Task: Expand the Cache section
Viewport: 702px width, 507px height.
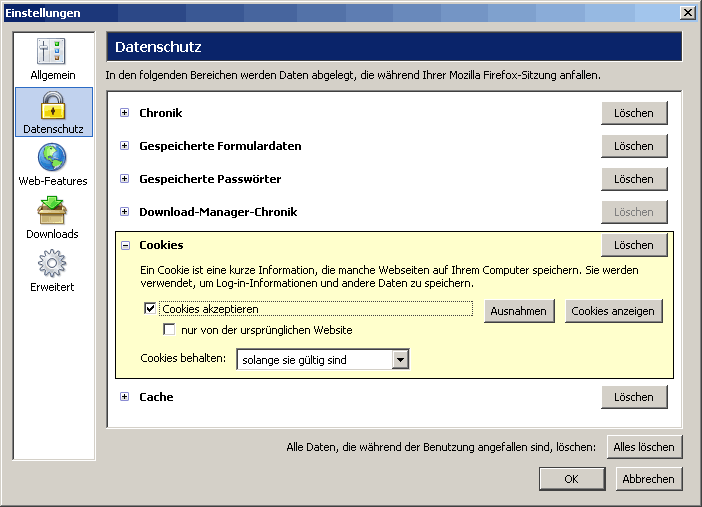Action: (125, 397)
